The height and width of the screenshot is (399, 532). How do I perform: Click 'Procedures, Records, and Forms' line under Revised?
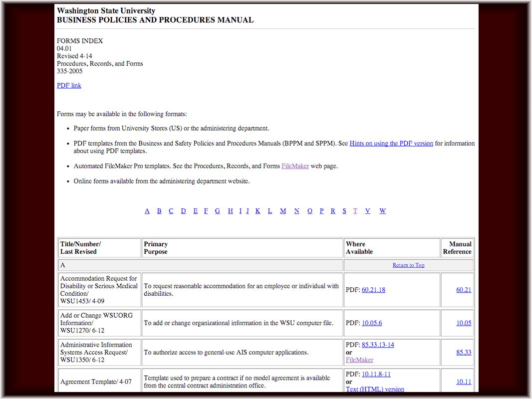(x=100, y=64)
